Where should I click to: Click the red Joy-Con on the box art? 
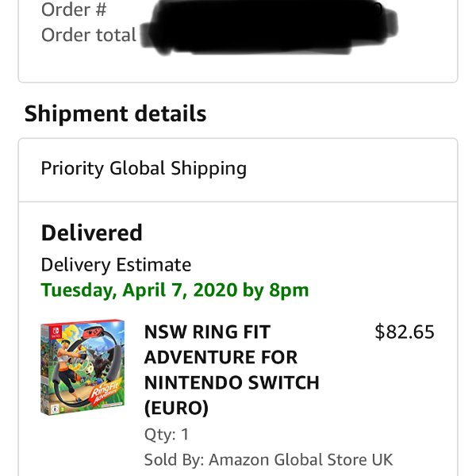pos(92,332)
